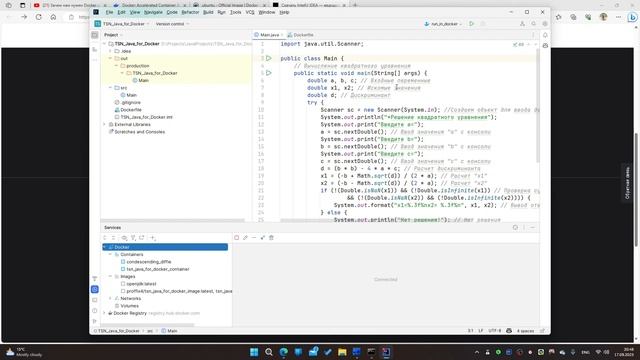Expand the .idea folder in Project tree
The width and height of the screenshot is (640, 360).
click(110, 51)
